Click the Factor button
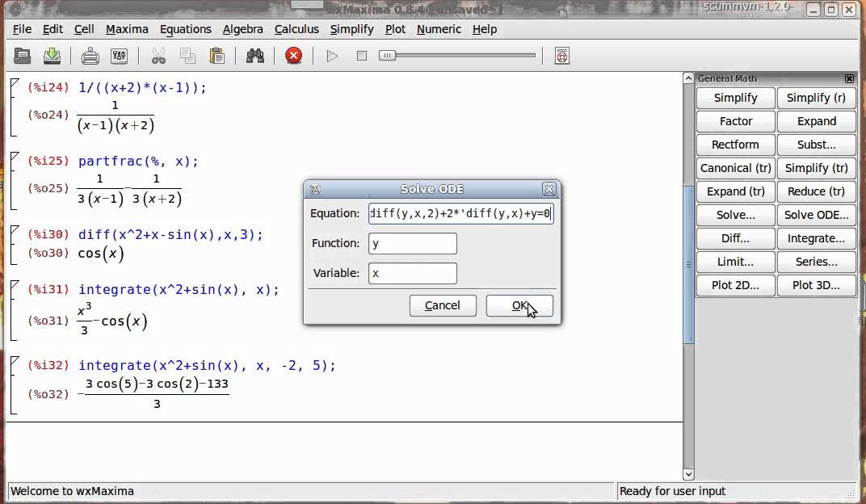Image resolution: width=866 pixels, height=504 pixels. click(x=736, y=121)
